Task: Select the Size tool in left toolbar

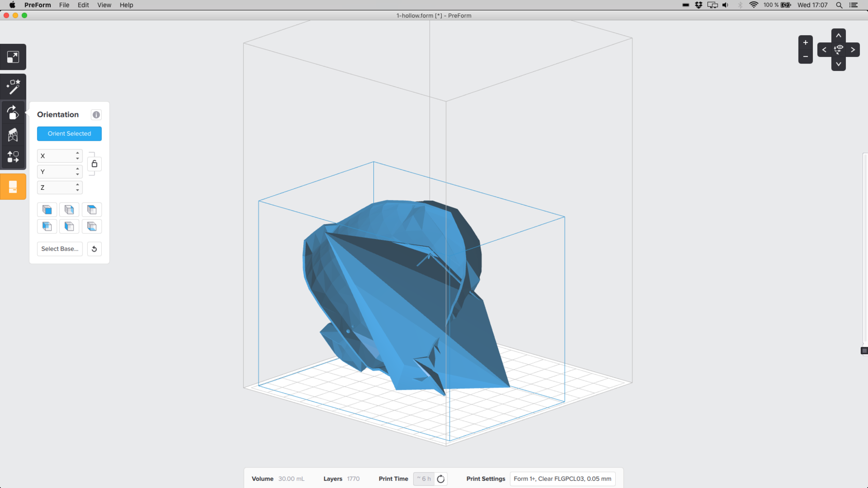Action: tap(13, 57)
